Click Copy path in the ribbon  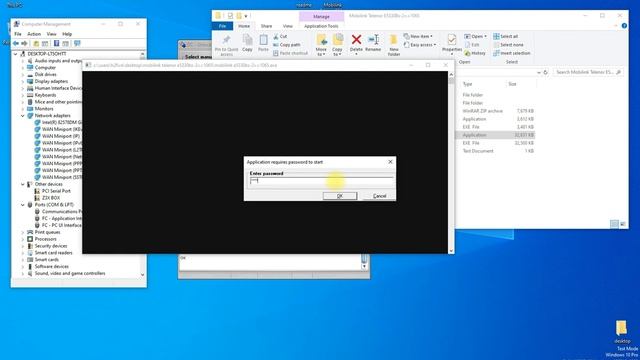pos(287,45)
